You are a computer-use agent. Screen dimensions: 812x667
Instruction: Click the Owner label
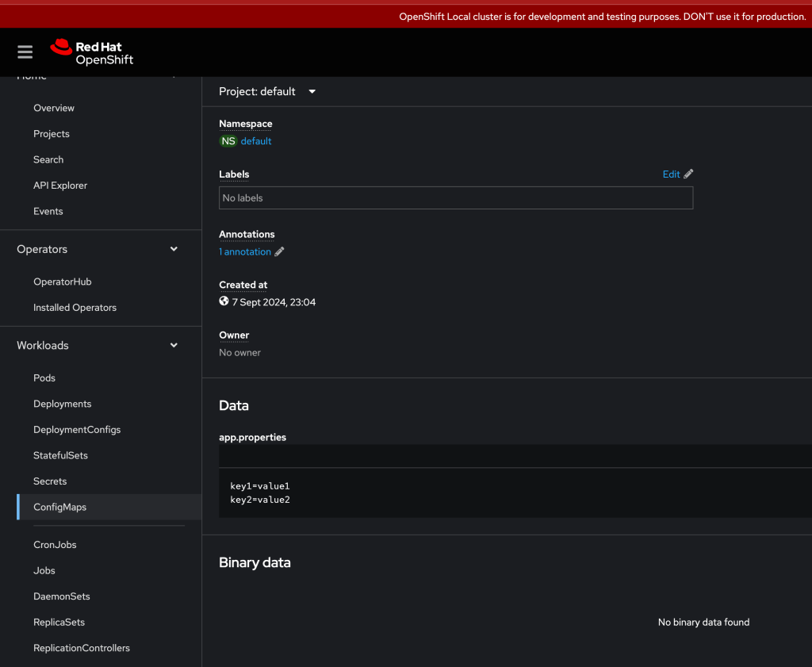234,335
